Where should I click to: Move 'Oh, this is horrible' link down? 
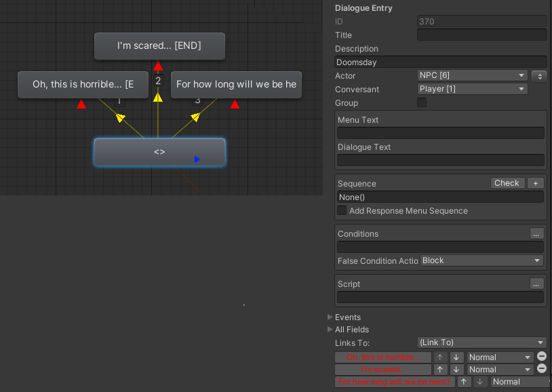pyautogui.click(x=456, y=357)
